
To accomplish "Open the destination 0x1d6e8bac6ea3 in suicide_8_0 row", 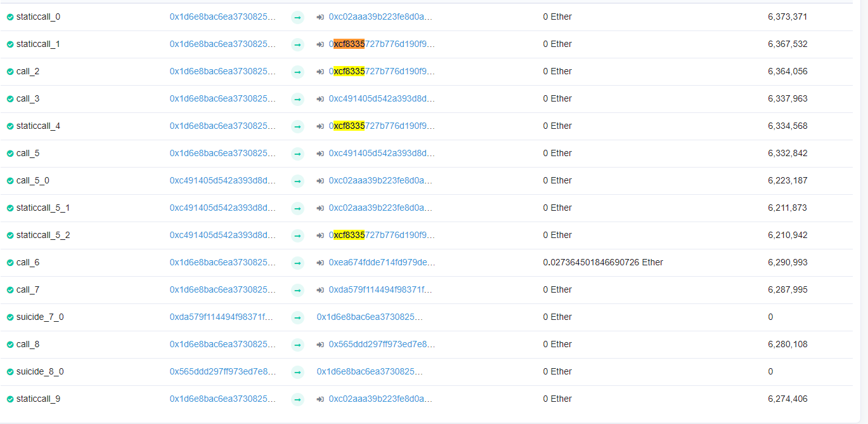I will point(370,372).
